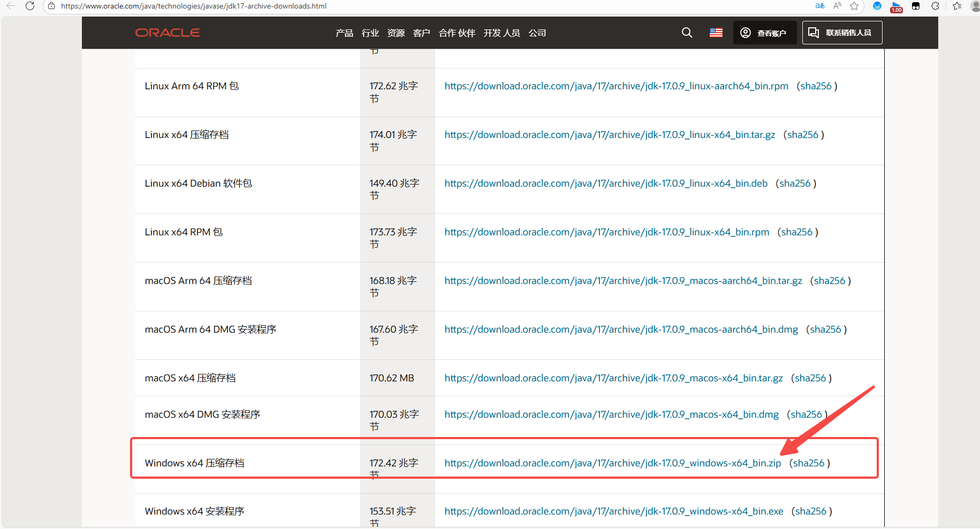Click the translate page icon
Image resolution: width=980 pixels, height=529 pixels.
point(820,6)
